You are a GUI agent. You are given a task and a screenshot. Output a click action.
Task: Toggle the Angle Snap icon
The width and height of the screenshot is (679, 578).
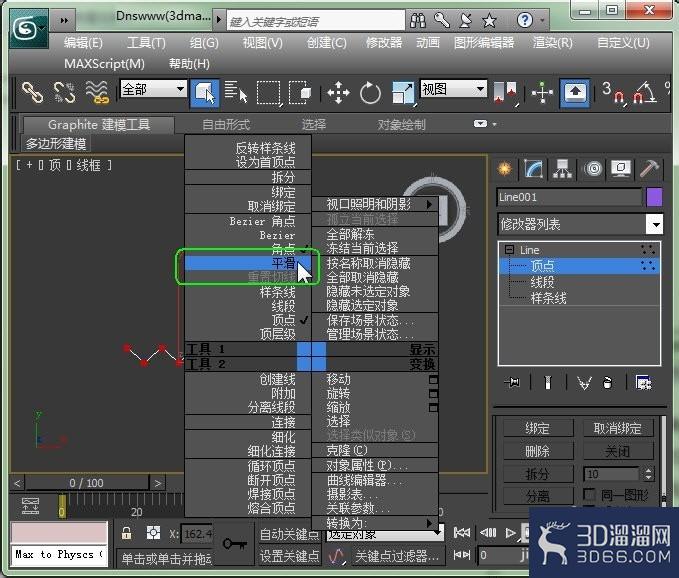click(x=645, y=92)
